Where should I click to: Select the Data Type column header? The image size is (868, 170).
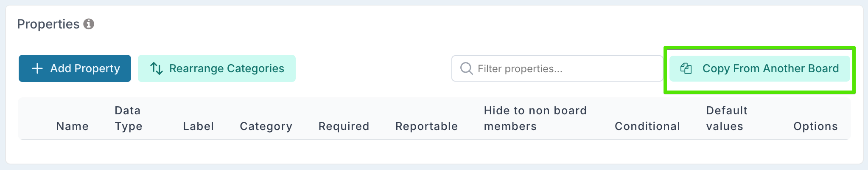click(128, 119)
